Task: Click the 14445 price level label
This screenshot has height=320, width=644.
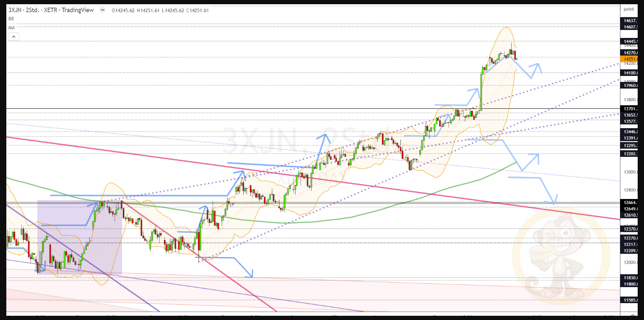Action: point(630,41)
